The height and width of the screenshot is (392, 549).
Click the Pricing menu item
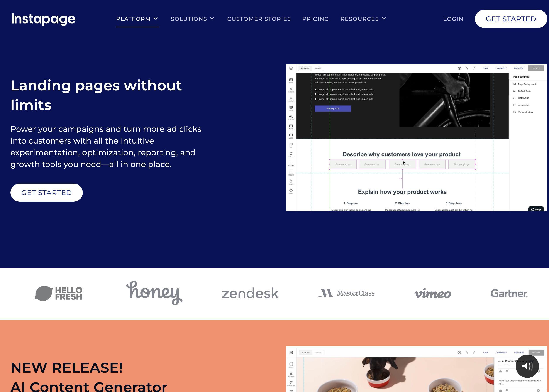pos(316,19)
